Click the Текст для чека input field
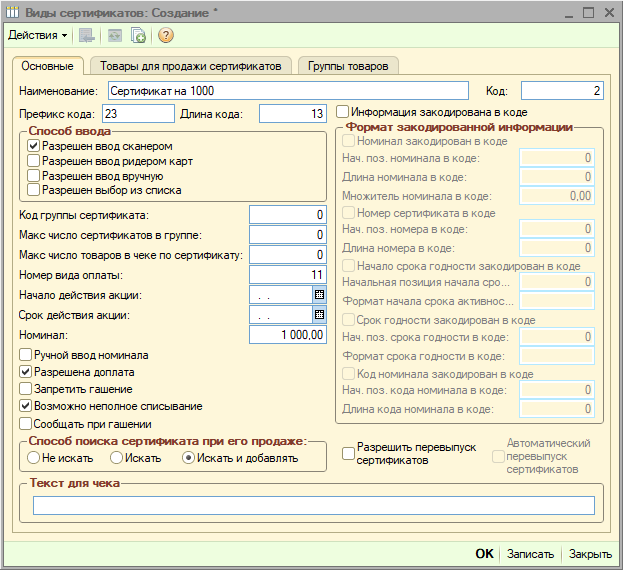 (x=314, y=505)
